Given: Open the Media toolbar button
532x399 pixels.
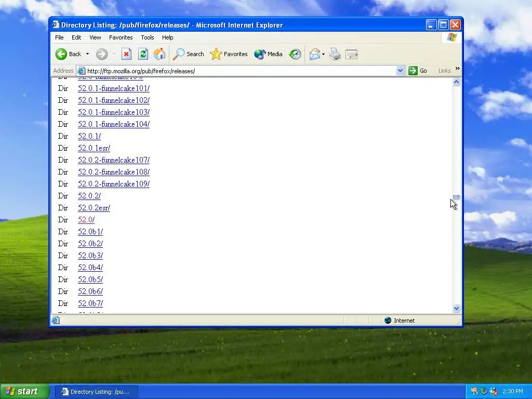Looking at the screenshot, I should 268,54.
